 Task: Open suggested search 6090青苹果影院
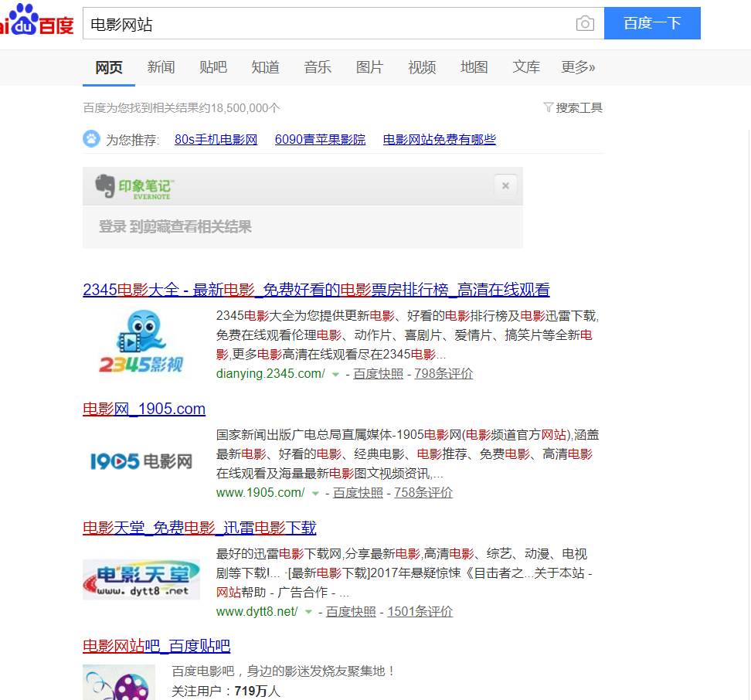[320, 139]
